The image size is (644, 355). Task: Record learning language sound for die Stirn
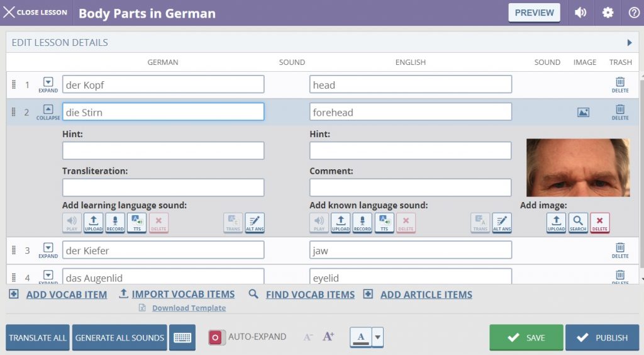(x=115, y=223)
